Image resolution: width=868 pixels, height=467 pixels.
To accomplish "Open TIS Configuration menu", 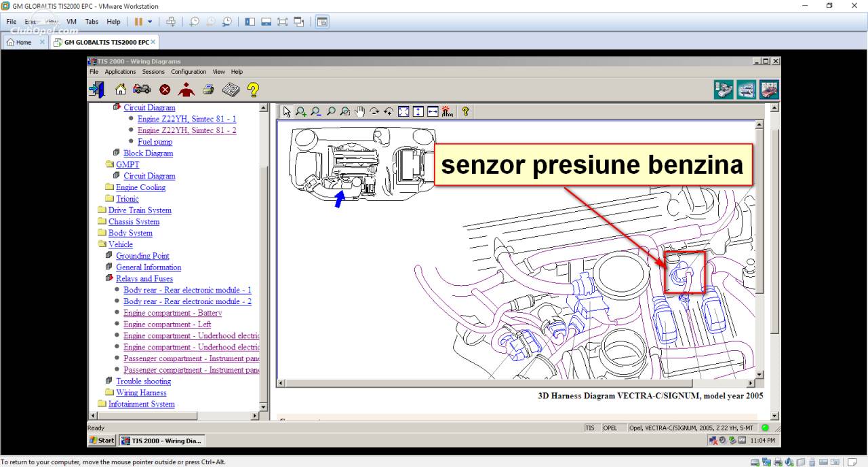I will pyautogui.click(x=189, y=72).
